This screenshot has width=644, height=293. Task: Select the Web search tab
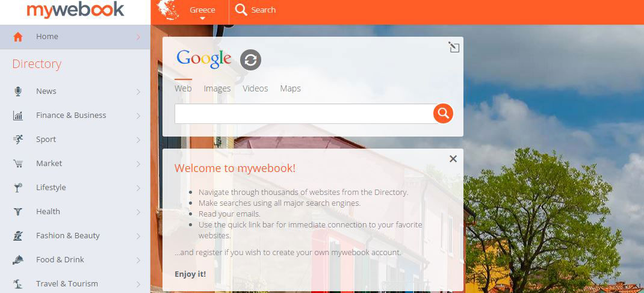[183, 88]
